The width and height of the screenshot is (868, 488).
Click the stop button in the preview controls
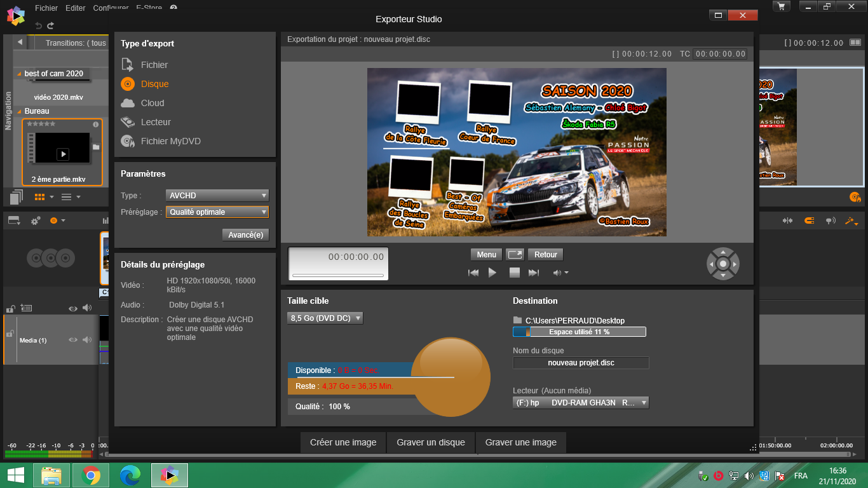[x=515, y=273]
